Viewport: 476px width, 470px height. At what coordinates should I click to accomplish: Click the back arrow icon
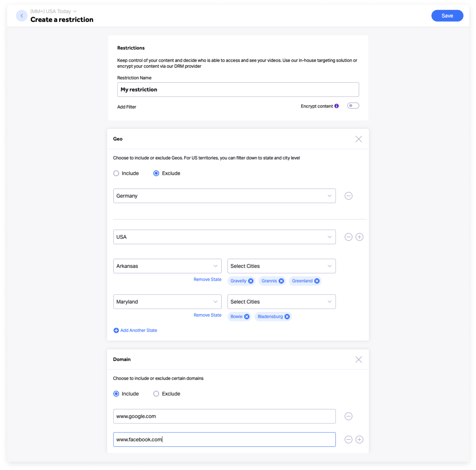click(x=22, y=16)
